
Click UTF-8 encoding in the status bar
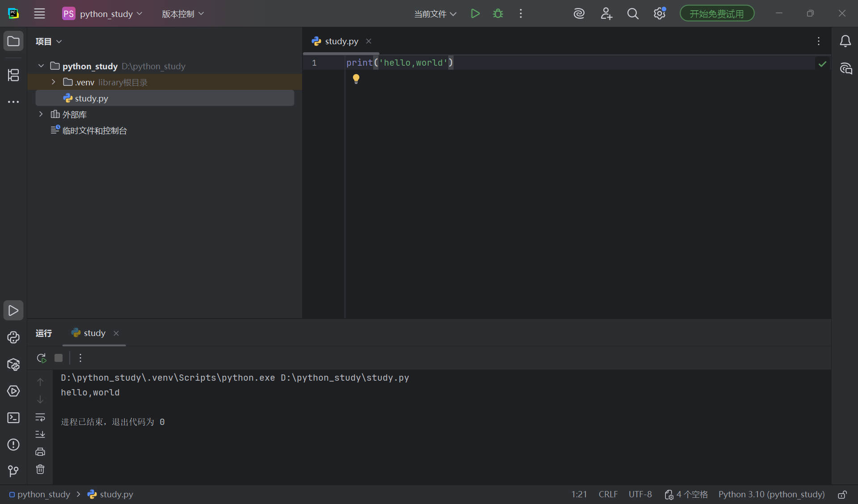click(x=640, y=494)
